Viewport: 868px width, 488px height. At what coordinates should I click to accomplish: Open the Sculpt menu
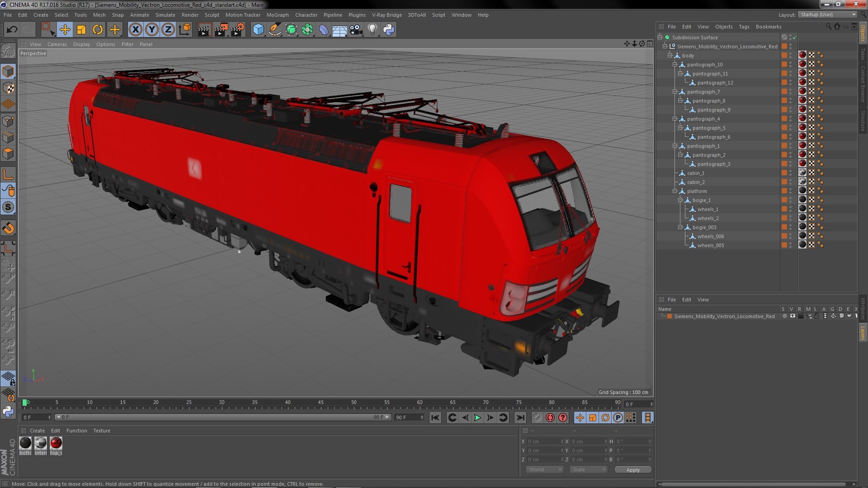(212, 15)
